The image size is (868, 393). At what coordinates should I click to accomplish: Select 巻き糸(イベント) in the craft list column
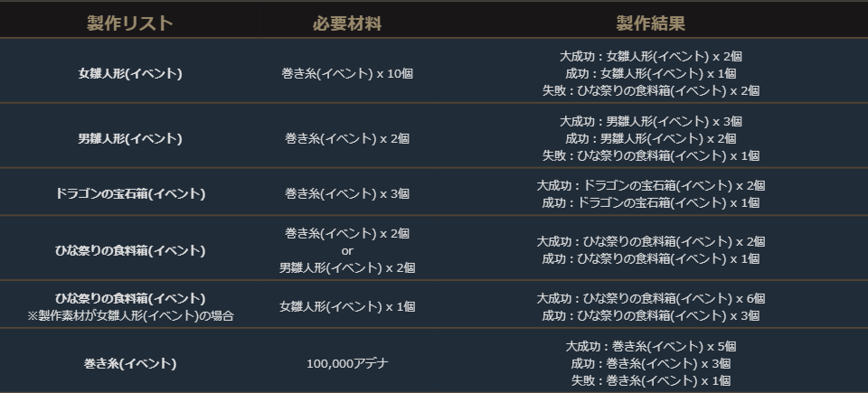click(129, 364)
